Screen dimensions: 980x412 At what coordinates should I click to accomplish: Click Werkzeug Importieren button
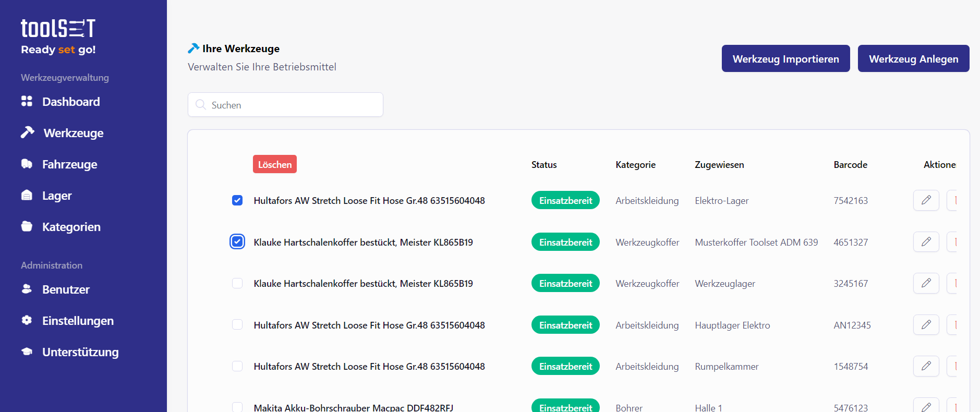click(786, 58)
